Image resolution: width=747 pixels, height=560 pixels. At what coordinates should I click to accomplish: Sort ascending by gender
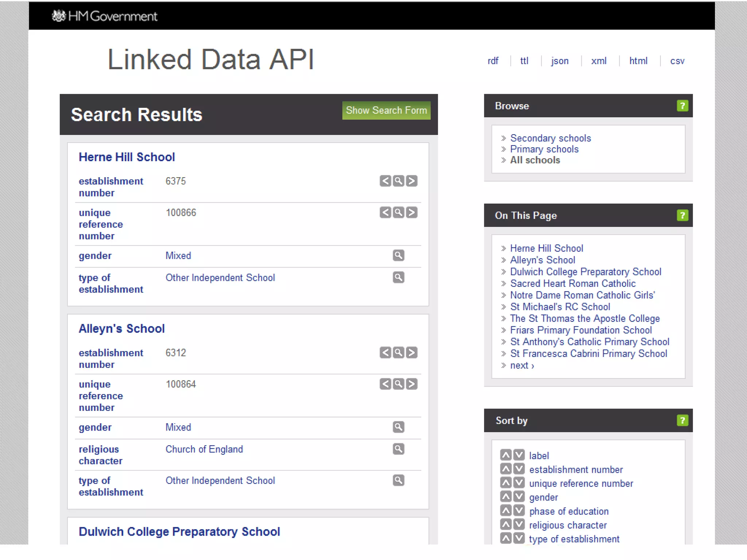[506, 497]
